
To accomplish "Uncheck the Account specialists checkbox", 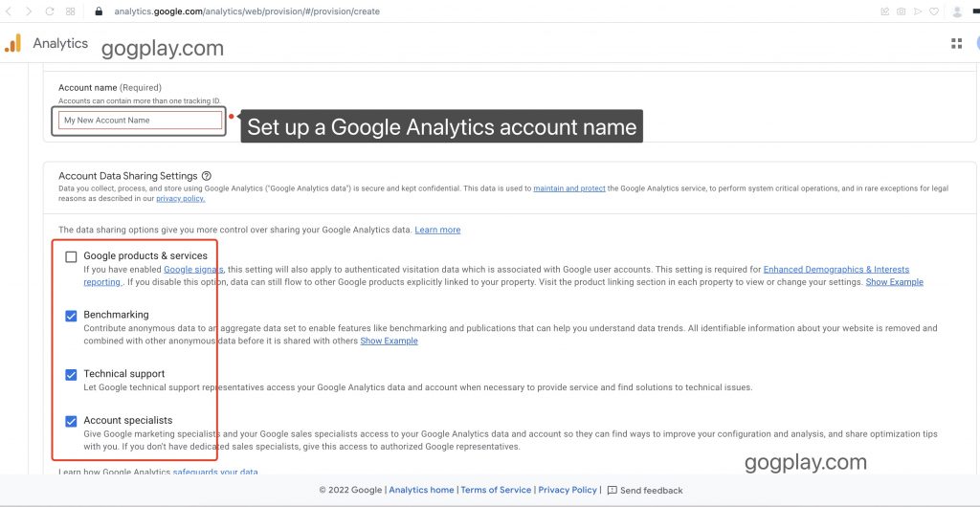I will pos(71,422).
